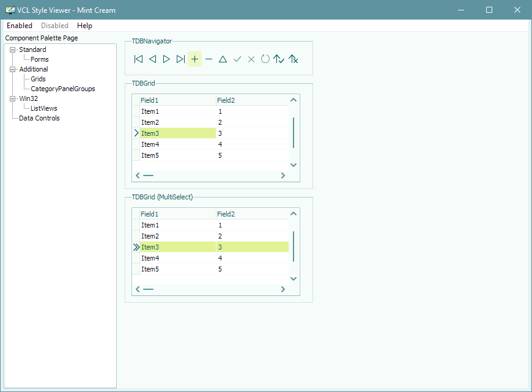The image size is (532, 392).
Task: Select Data Controls tree item
Action: pos(39,118)
